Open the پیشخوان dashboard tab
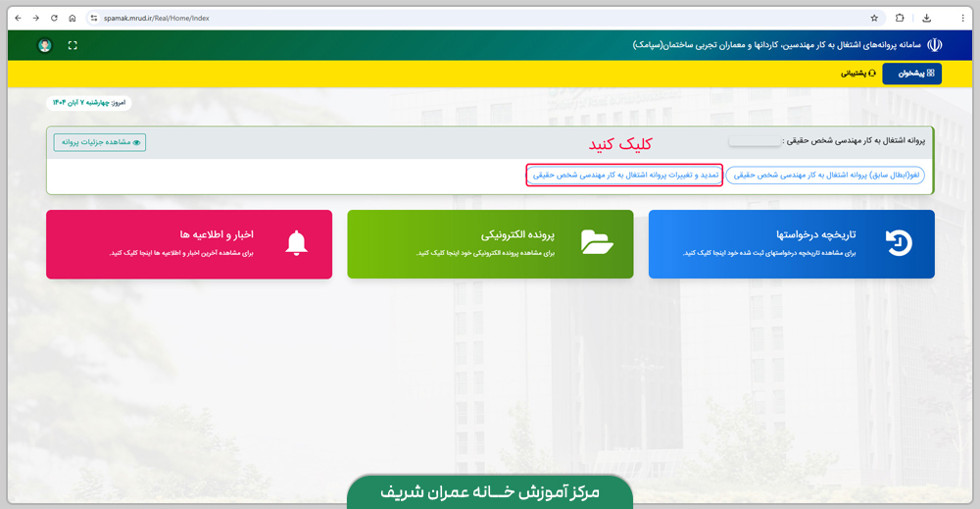 click(x=911, y=74)
